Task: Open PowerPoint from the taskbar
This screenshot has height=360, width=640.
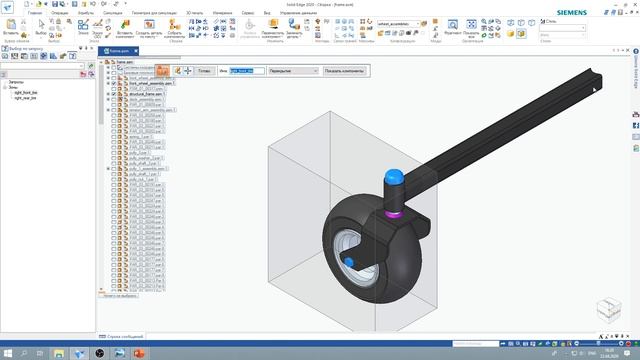Action: (139, 353)
